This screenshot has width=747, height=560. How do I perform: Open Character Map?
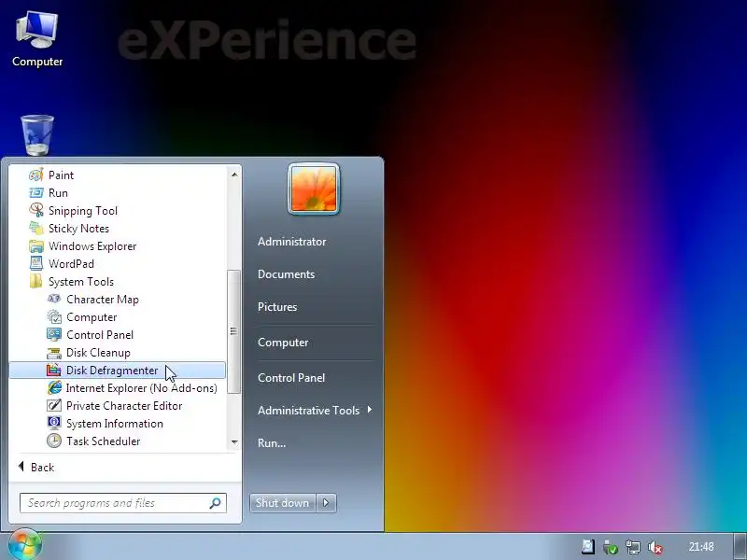point(118,300)
